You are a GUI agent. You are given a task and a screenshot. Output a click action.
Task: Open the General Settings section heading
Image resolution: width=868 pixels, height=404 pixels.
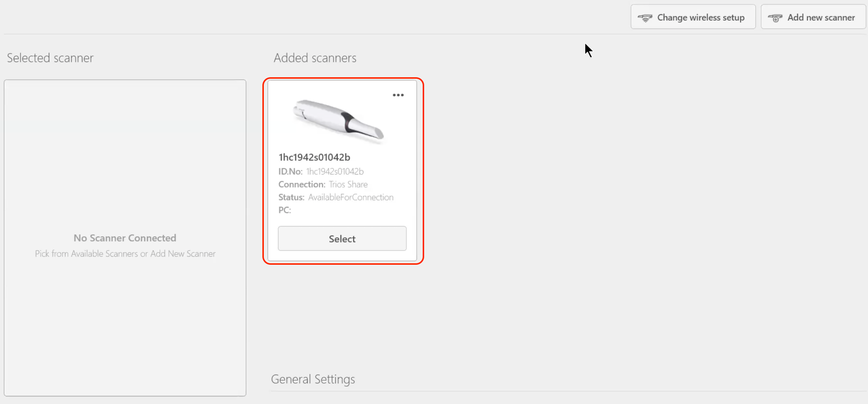pyautogui.click(x=313, y=379)
